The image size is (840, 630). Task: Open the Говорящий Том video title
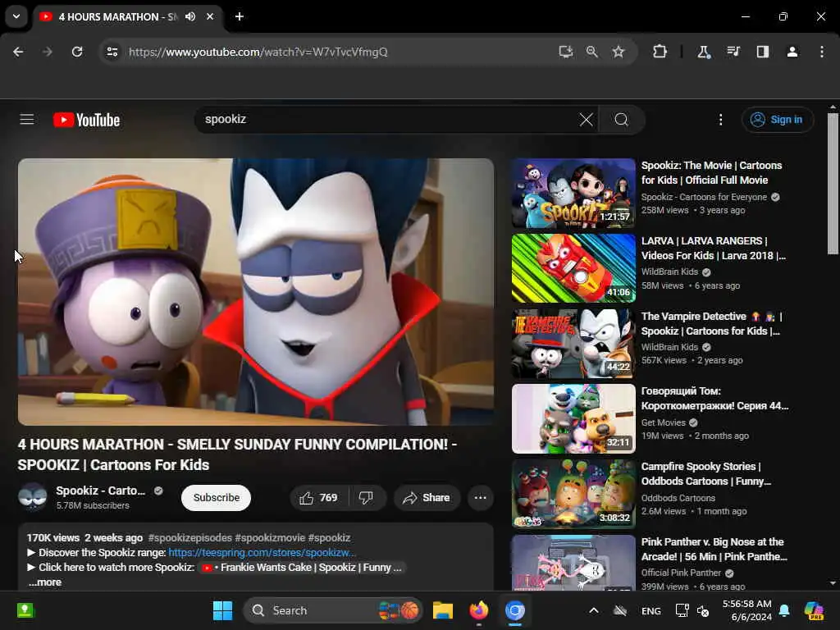[x=714, y=399]
